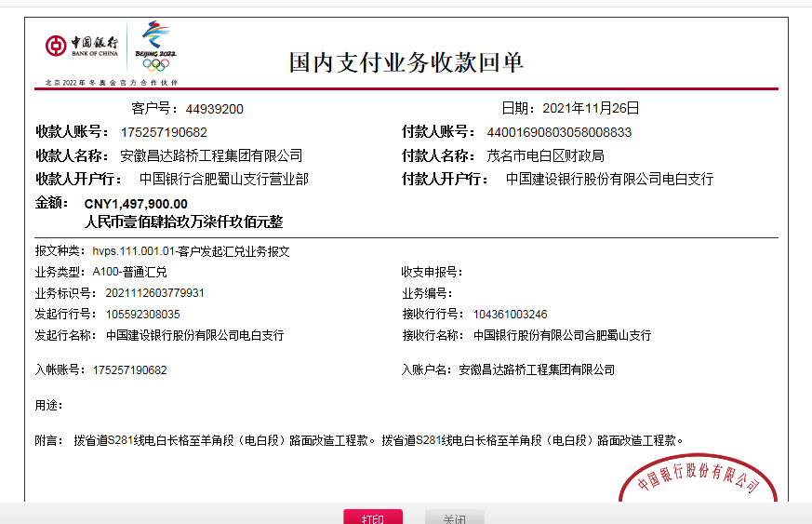Viewport: 812px width, 524px height.
Task: Click receiving bank number 104361003246
Action: tap(510, 314)
